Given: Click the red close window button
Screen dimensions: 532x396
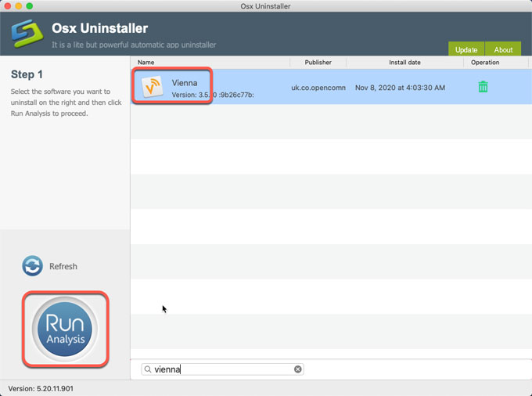Looking at the screenshot, I should 8,5.
